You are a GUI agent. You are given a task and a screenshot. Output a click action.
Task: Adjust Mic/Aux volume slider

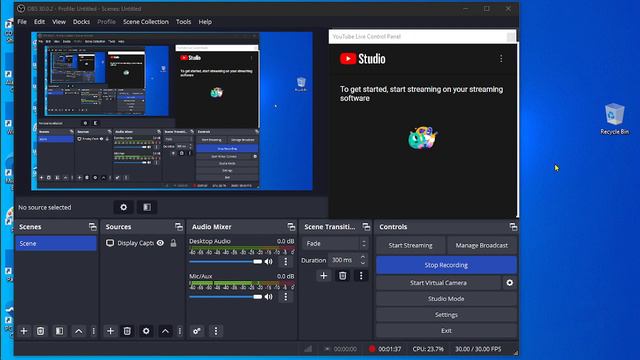point(226,297)
